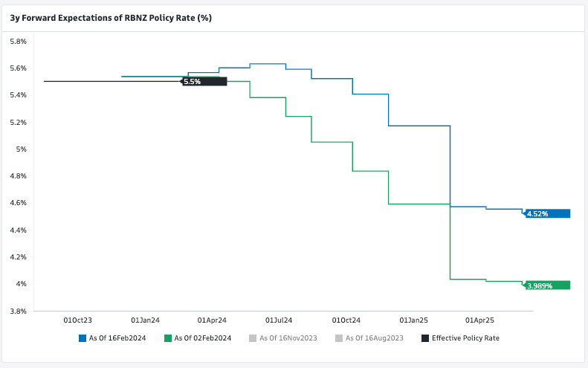Hide the 'As Of 02Feb2024' series
Screen dimensions: 588x368
click(203, 338)
